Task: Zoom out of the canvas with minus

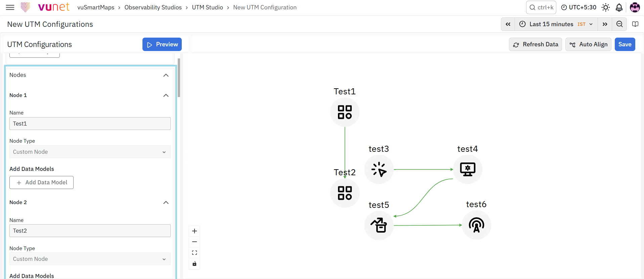Action: (x=195, y=242)
